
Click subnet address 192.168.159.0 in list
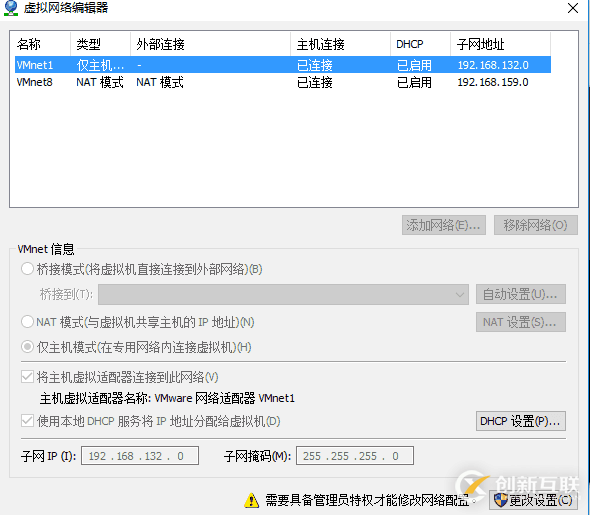[493, 82]
